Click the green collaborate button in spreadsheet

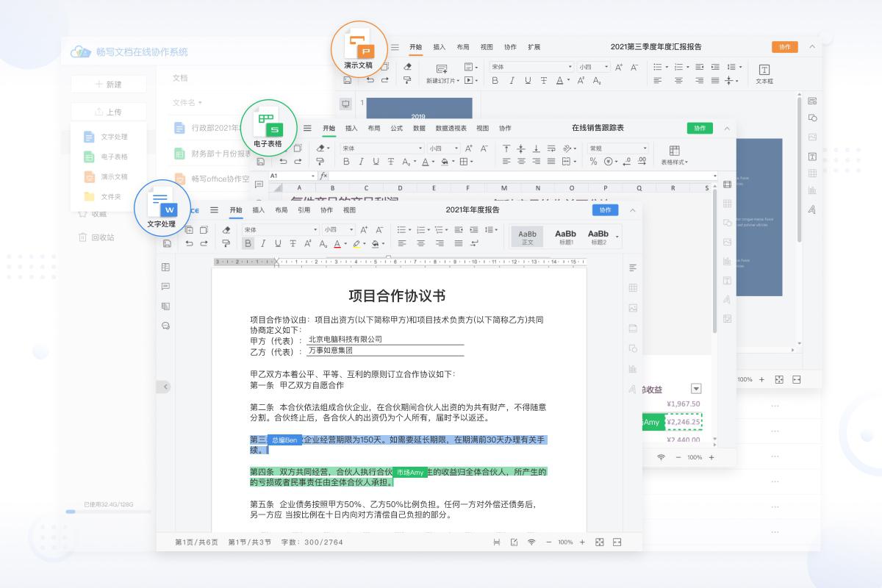coord(700,128)
